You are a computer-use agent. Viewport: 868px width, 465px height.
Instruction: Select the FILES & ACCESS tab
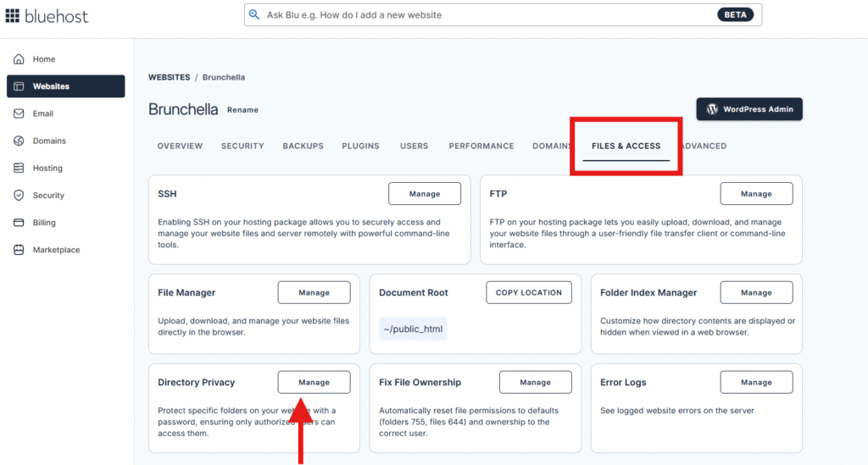[x=626, y=146]
